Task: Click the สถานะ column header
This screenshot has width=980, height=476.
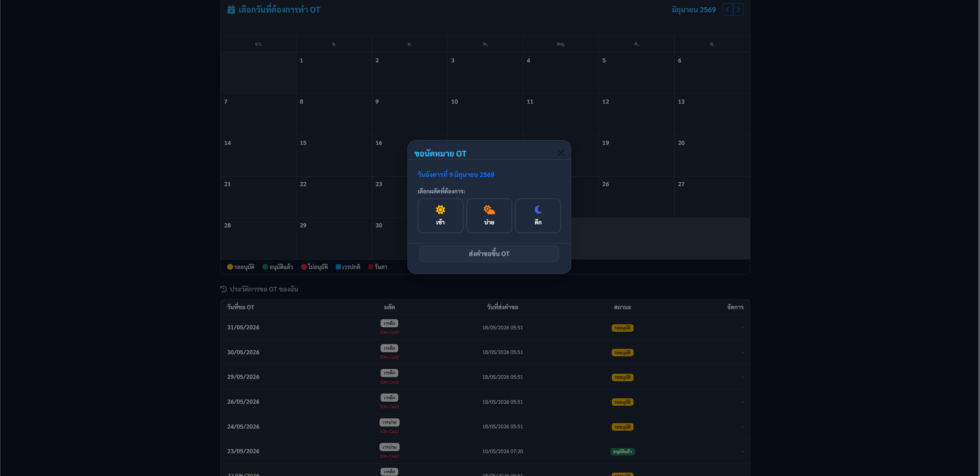Action: click(622, 307)
